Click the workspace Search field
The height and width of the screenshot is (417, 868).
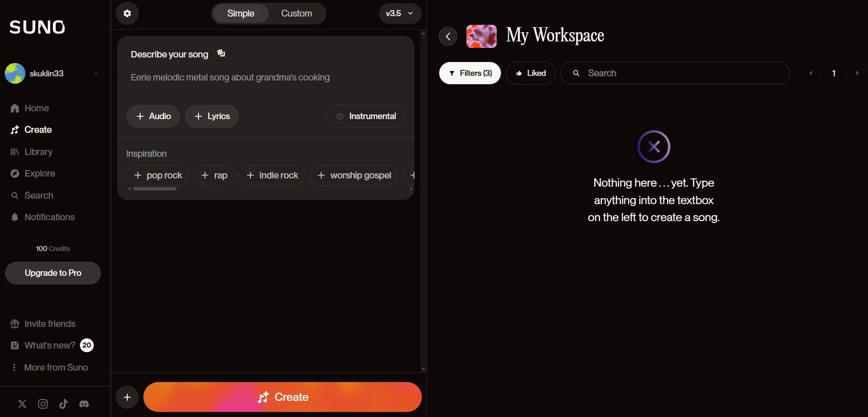tap(675, 73)
